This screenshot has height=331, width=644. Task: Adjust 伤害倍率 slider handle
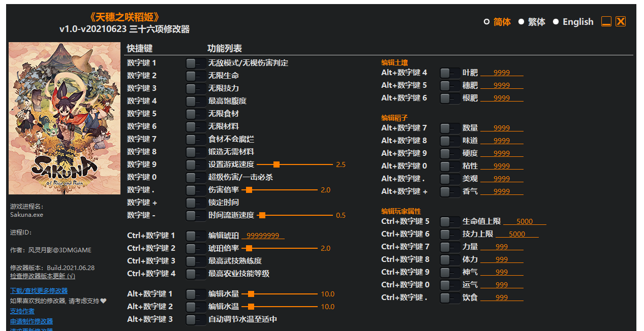click(x=249, y=190)
